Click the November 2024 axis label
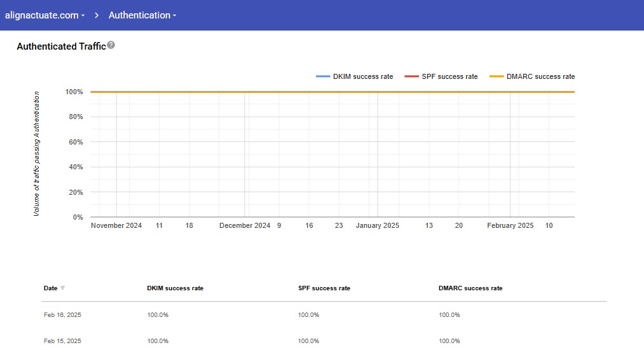The width and height of the screenshot is (644, 352). click(116, 225)
